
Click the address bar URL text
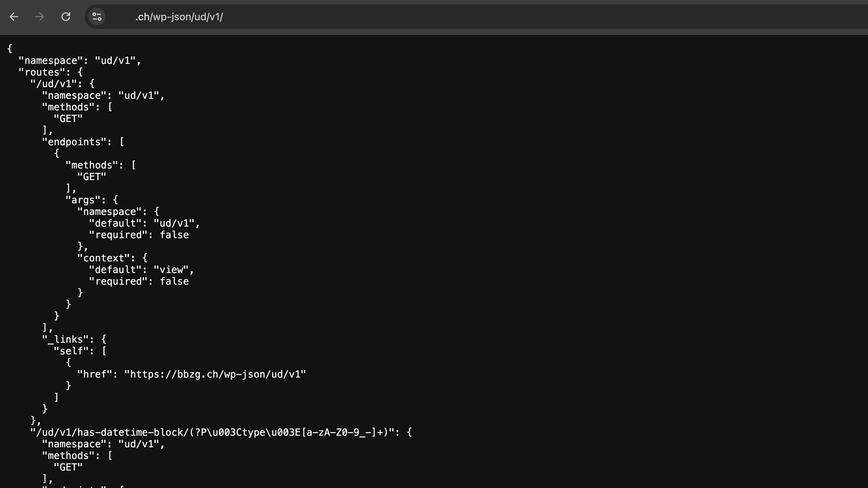tap(179, 17)
